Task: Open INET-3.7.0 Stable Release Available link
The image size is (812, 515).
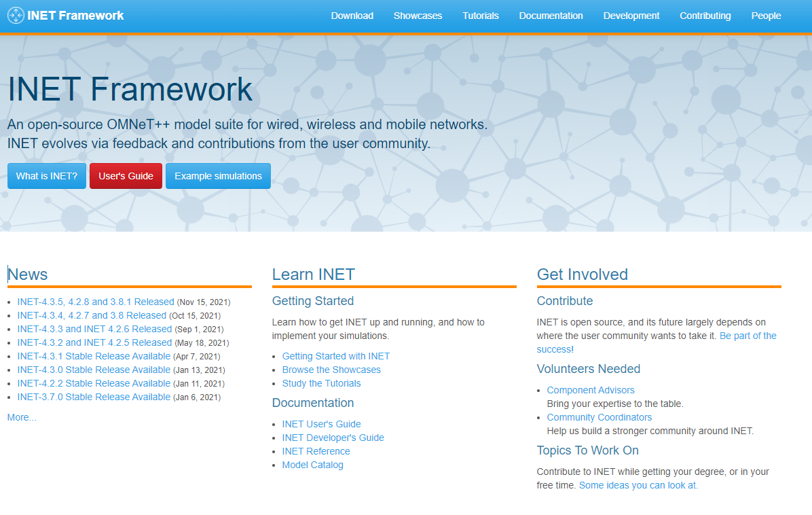Action: [94, 397]
